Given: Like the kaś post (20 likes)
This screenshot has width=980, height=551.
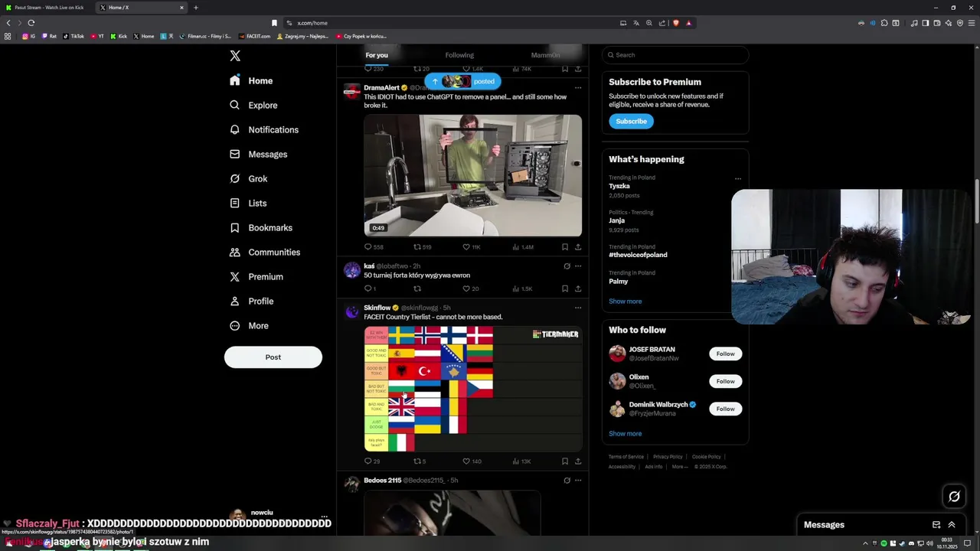Looking at the screenshot, I should point(471,289).
